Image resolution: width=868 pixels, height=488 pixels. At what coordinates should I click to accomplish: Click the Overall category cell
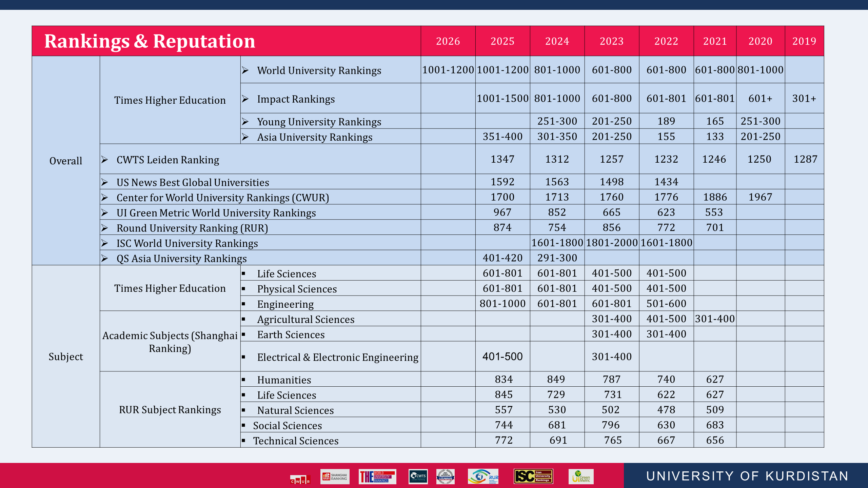point(66,161)
